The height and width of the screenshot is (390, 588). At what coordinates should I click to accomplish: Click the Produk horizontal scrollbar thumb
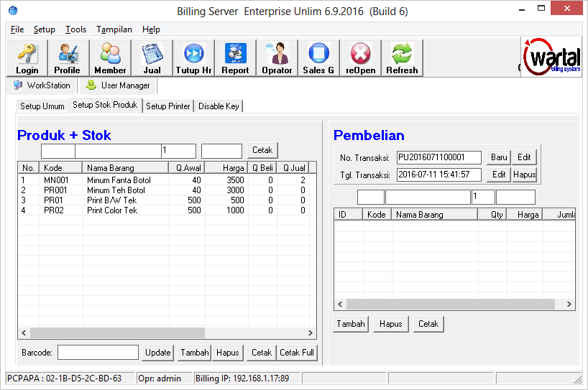click(117, 333)
